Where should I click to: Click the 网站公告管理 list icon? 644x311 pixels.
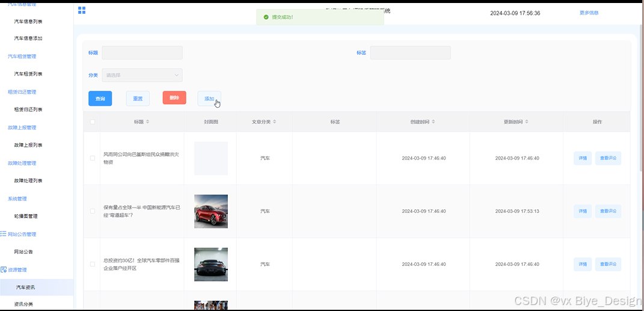[x=3, y=234]
